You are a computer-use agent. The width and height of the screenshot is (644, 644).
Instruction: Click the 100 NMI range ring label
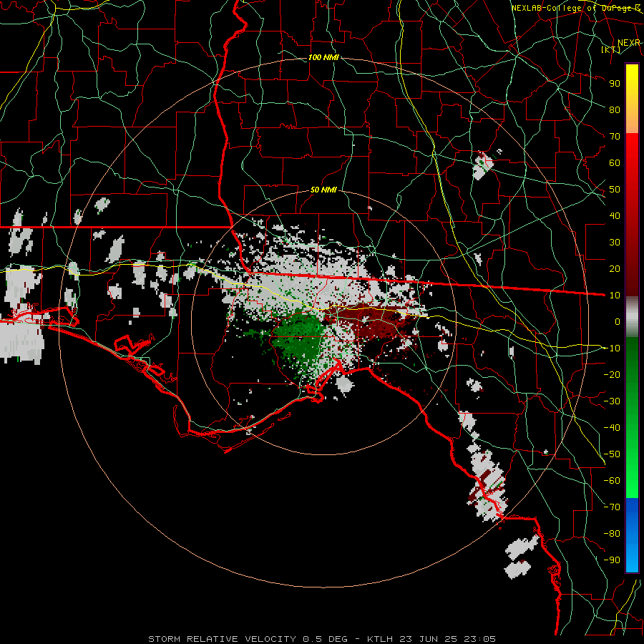(x=323, y=57)
